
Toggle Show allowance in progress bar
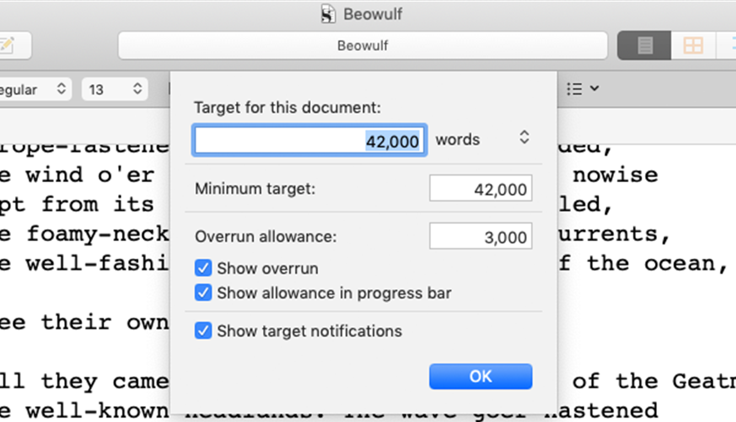click(x=203, y=293)
